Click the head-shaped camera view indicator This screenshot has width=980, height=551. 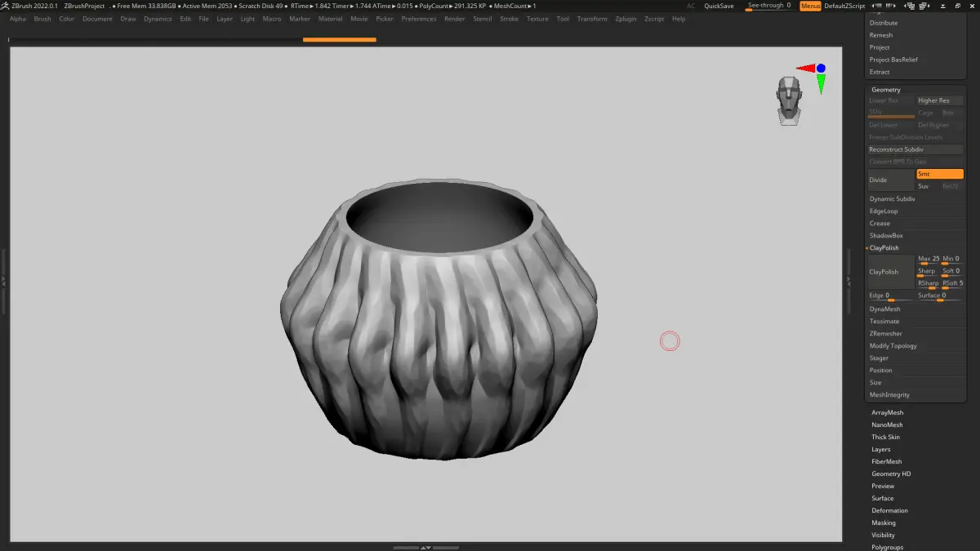point(789,100)
